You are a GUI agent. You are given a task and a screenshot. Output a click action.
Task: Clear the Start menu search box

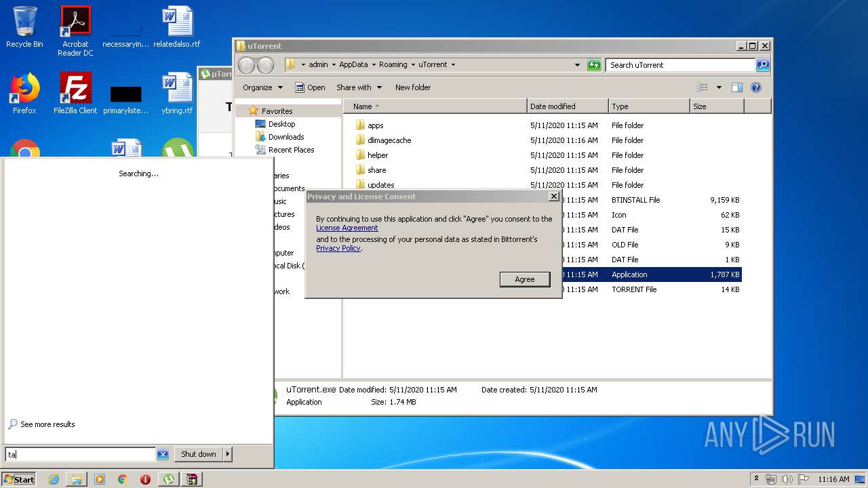click(x=163, y=455)
